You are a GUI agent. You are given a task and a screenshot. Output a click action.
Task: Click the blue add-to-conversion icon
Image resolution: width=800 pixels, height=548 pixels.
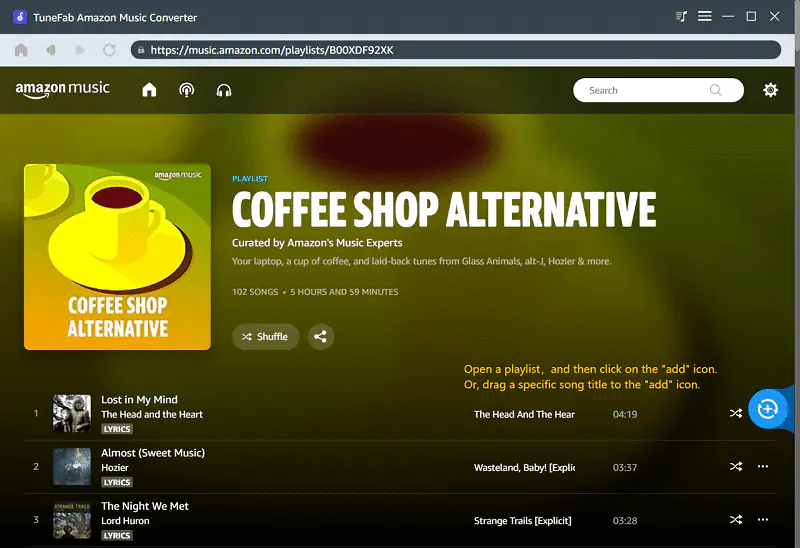(767, 409)
